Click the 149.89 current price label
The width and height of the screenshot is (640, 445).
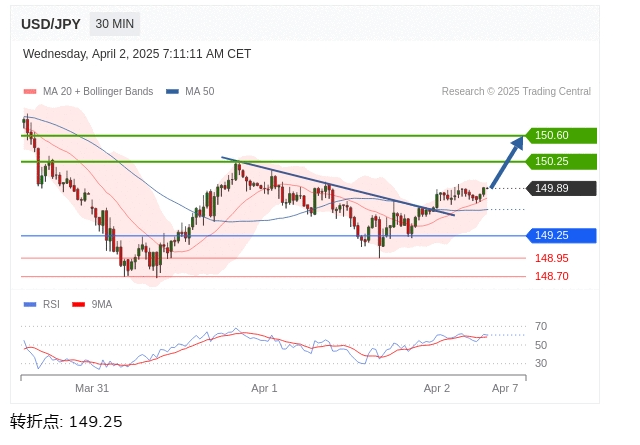tap(561, 188)
